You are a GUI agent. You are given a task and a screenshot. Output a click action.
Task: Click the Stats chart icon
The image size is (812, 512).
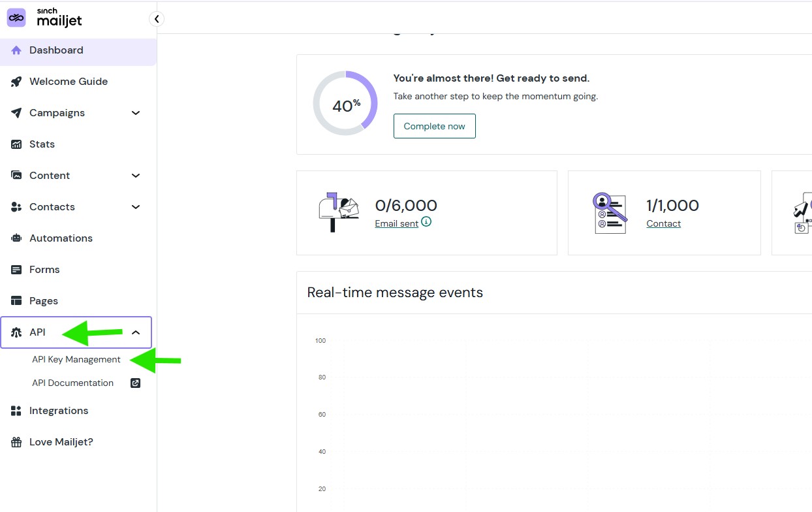point(16,144)
